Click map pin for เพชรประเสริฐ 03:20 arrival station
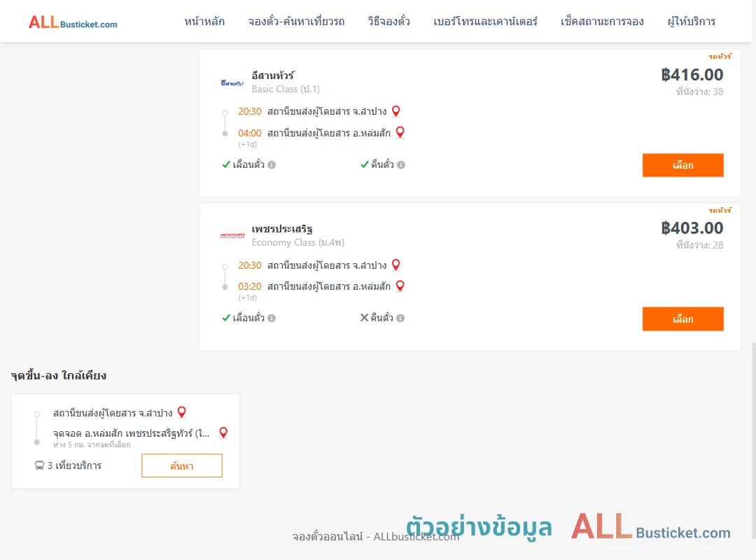Screen dimensions: 756x560 pos(400,286)
